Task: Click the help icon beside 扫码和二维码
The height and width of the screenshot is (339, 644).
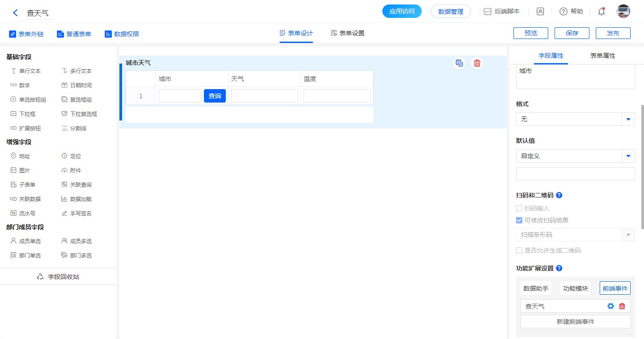Action: pyautogui.click(x=559, y=195)
